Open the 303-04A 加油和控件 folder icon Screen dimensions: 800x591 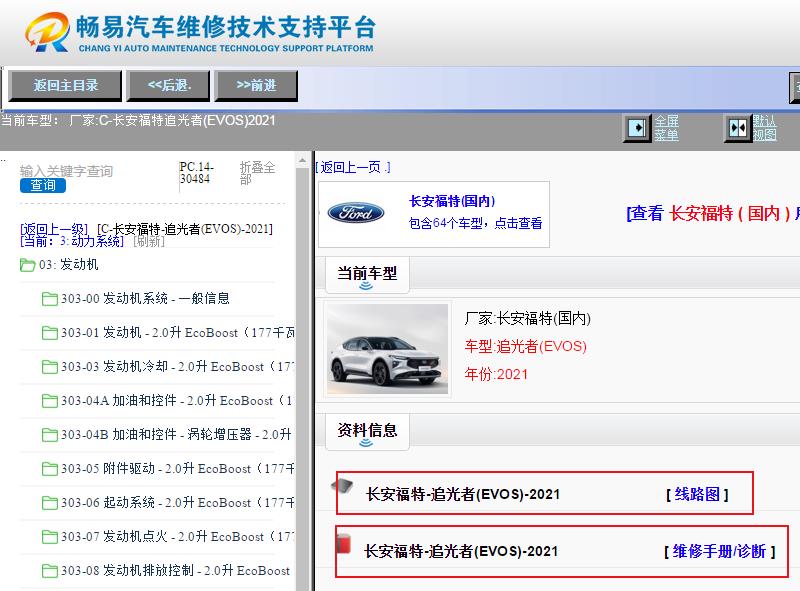click(x=49, y=401)
